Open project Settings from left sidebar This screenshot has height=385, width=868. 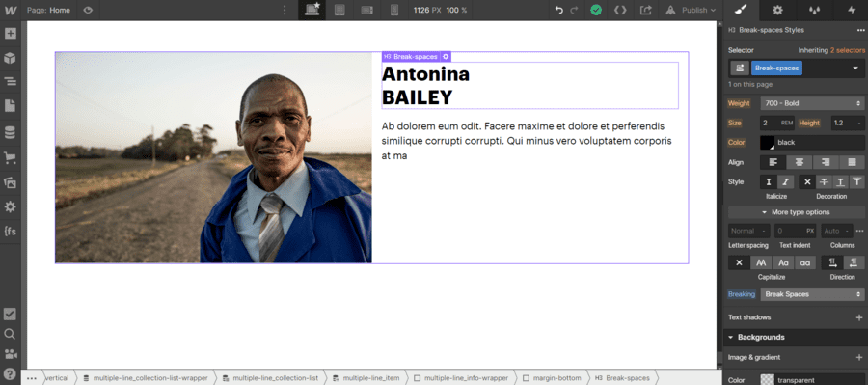point(10,207)
